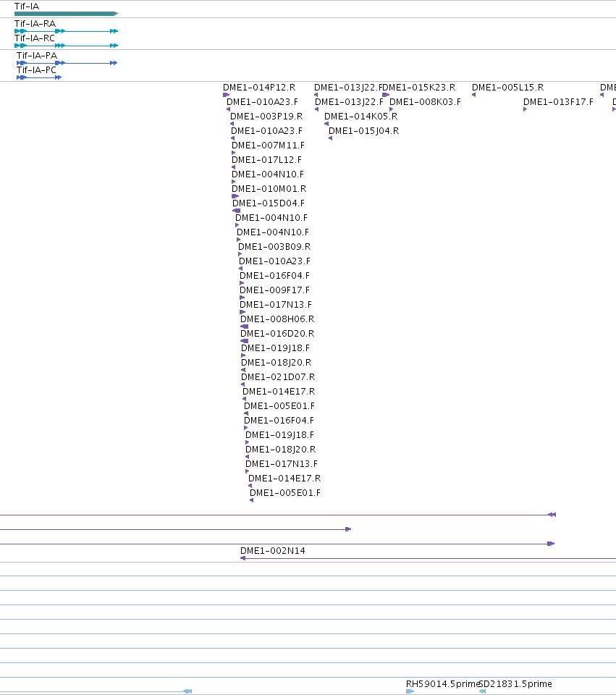Open the DME1-002N14 clone label
Viewport: 616px width, 695px height.
pyautogui.click(x=273, y=551)
